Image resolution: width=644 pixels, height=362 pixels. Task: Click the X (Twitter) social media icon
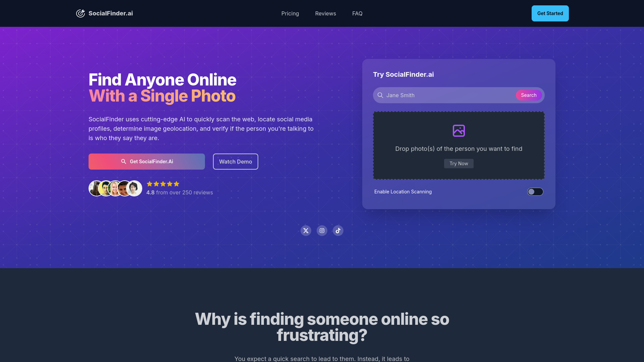pyautogui.click(x=306, y=230)
